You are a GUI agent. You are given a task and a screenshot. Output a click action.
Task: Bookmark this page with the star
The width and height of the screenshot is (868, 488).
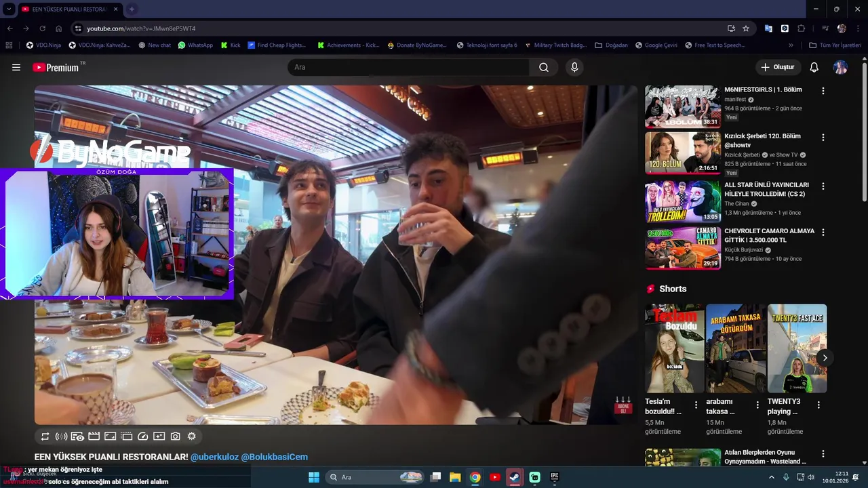click(746, 28)
